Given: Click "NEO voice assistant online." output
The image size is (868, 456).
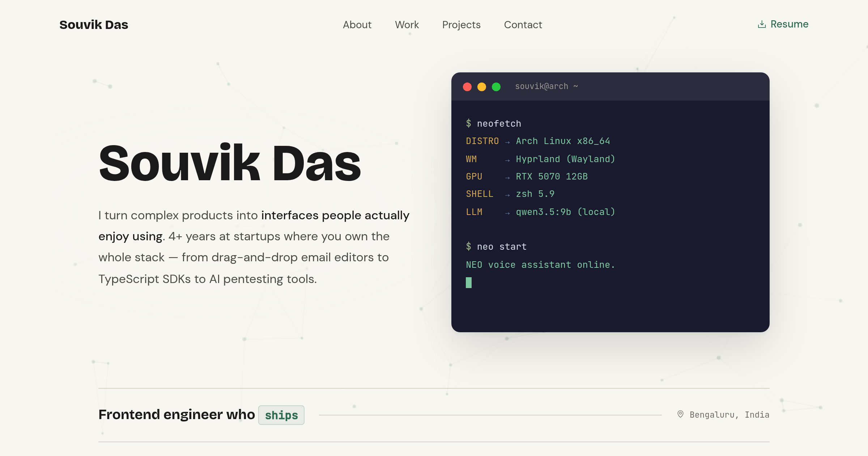Looking at the screenshot, I should pos(540,265).
